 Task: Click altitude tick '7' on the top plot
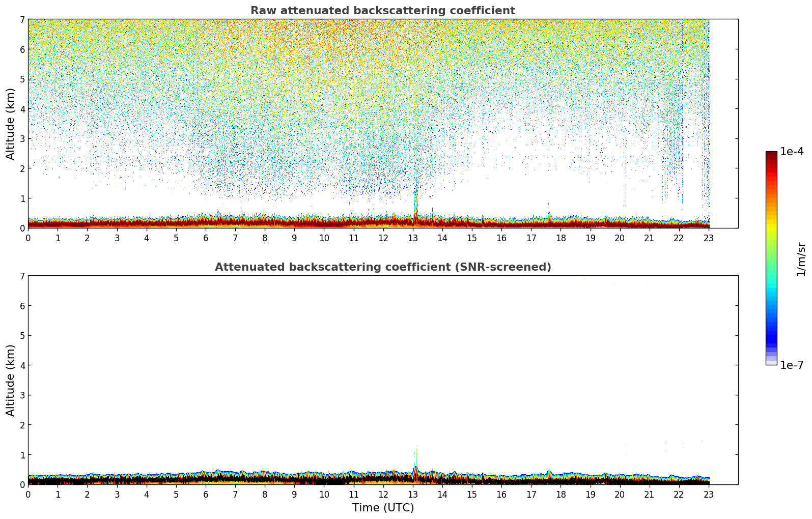click(22, 19)
